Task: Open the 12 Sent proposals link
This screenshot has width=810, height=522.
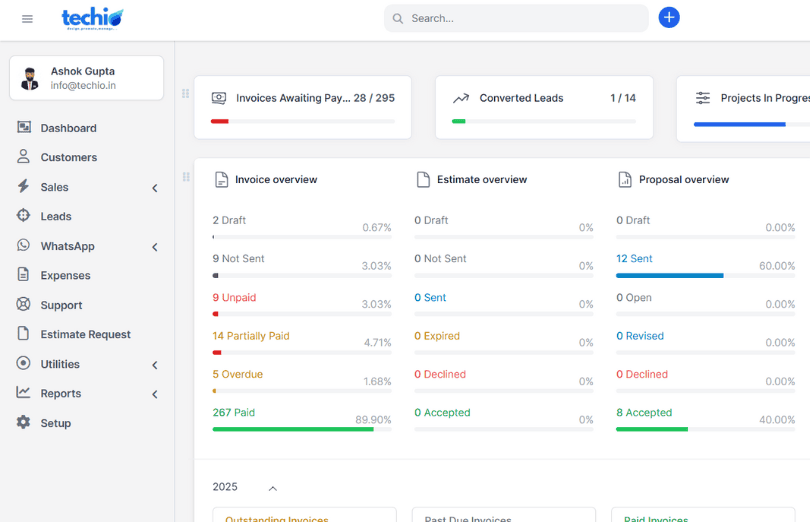Action: point(634,259)
